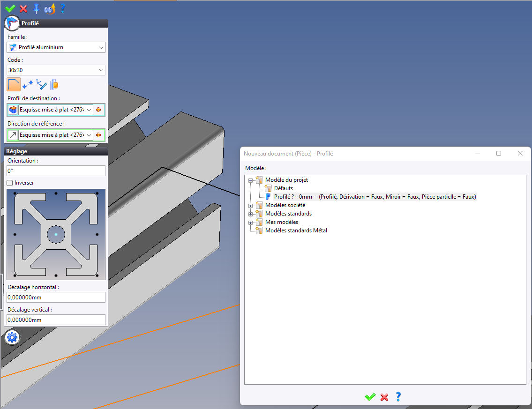Expand the Mes modèles tree node
Image resolution: width=532 pixels, height=409 pixels.
point(250,223)
